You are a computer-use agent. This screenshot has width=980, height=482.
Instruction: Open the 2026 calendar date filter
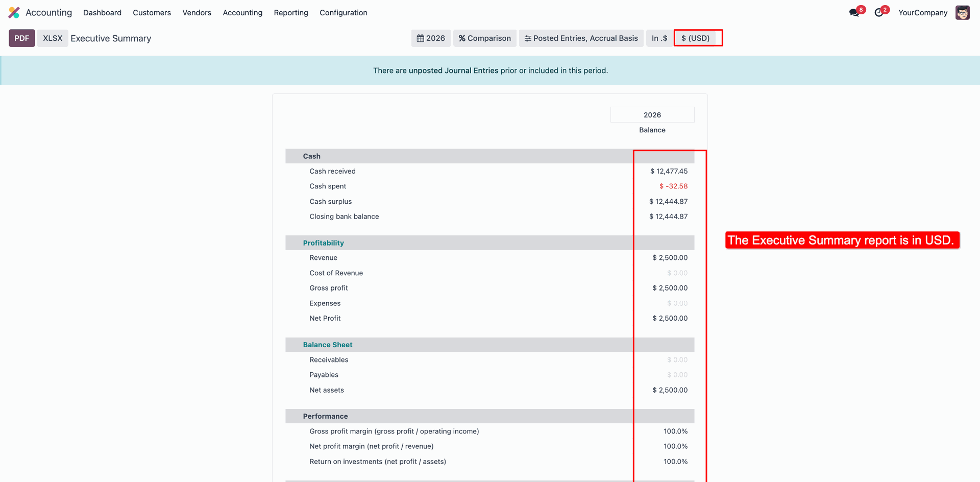(431, 38)
